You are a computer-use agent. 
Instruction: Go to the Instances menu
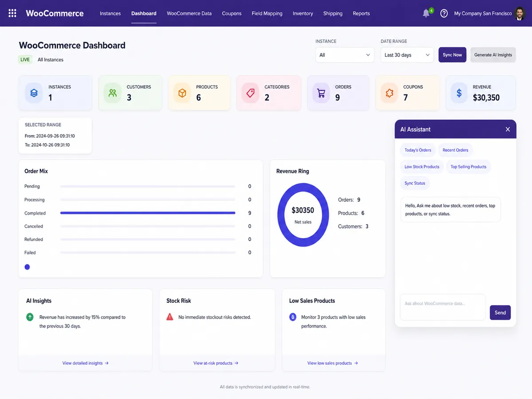(x=110, y=13)
